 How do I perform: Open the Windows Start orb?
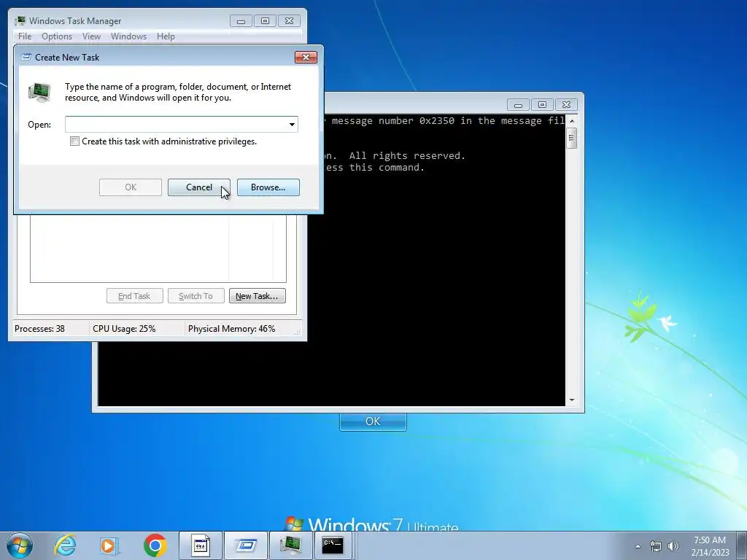[20, 545]
